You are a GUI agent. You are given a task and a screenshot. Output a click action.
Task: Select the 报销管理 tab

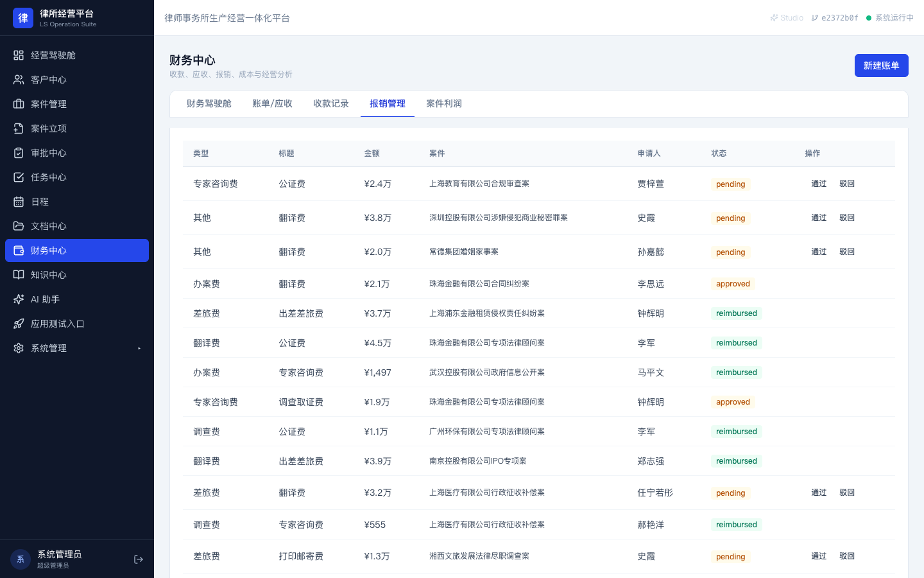tap(388, 103)
